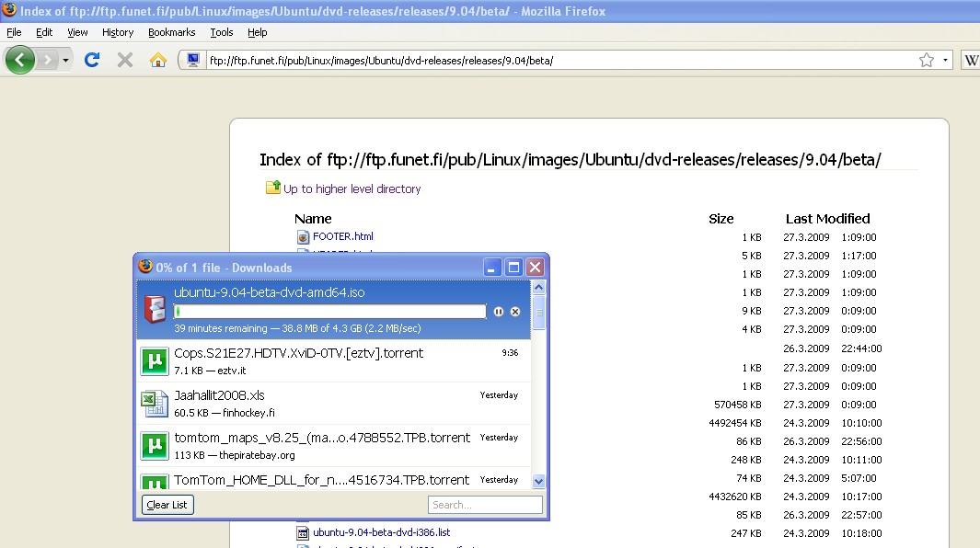Bookmark this page with the star icon
Viewport: 980px width, 548px height.
point(927,60)
